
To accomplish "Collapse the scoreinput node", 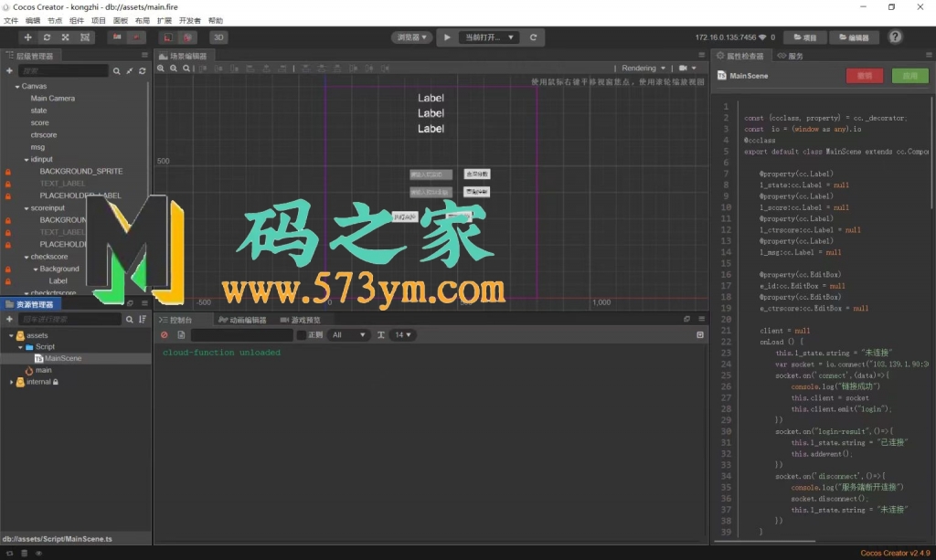I will [x=27, y=208].
